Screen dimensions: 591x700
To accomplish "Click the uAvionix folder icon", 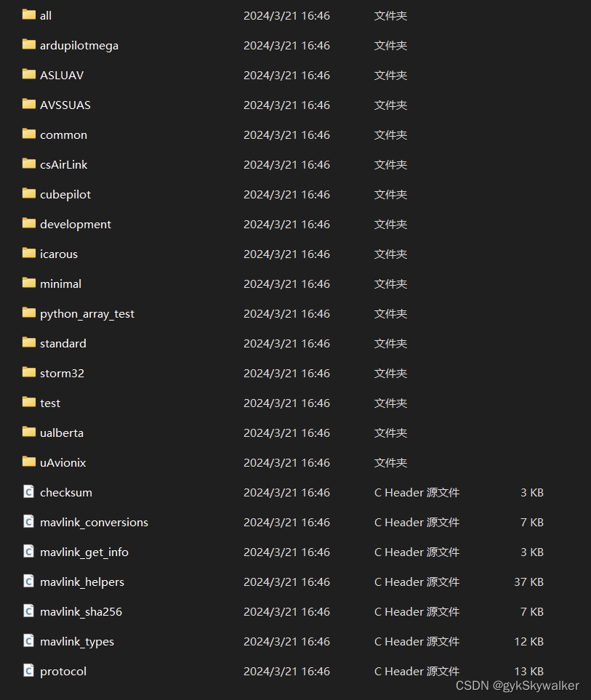I will click(29, 462).
